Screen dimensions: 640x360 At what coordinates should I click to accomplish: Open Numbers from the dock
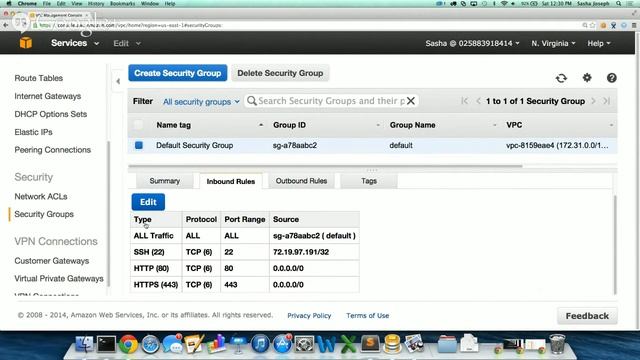pos(216,344)
